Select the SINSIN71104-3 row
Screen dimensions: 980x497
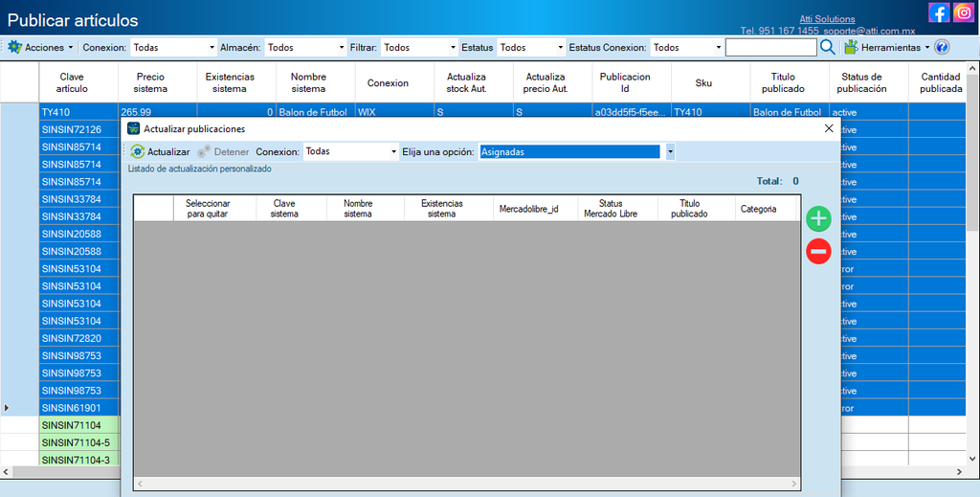pos(78,460)
